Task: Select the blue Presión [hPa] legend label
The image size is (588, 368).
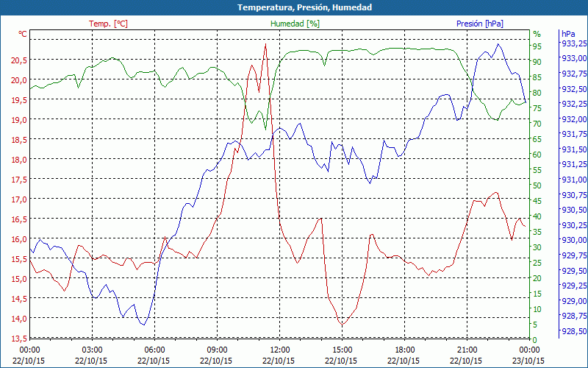Action: [x=480, y=24]
